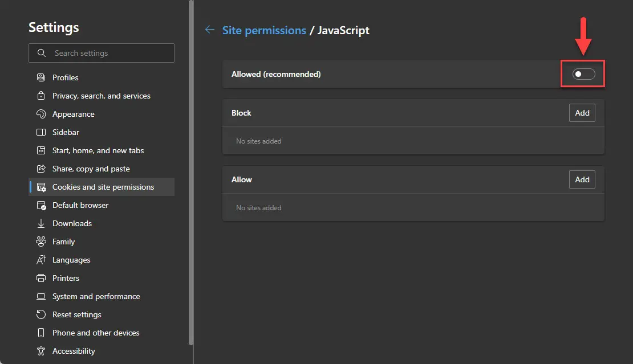Screen dimensions: 633x364
Task: Click the Accessibility figure icon
Action: point(40,351)
